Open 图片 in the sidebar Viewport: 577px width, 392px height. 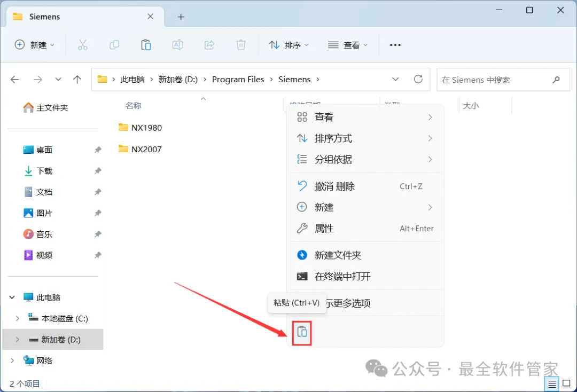point(38,213)
